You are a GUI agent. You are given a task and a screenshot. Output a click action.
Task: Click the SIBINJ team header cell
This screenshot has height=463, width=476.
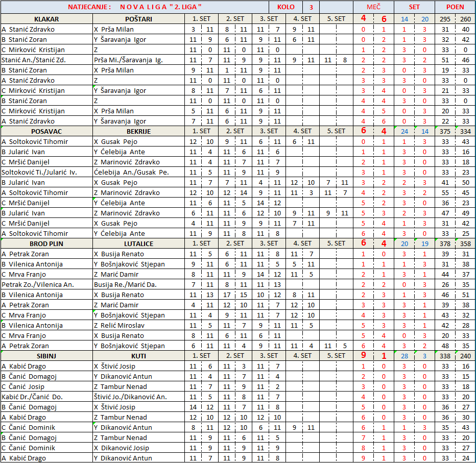(46, 356)
